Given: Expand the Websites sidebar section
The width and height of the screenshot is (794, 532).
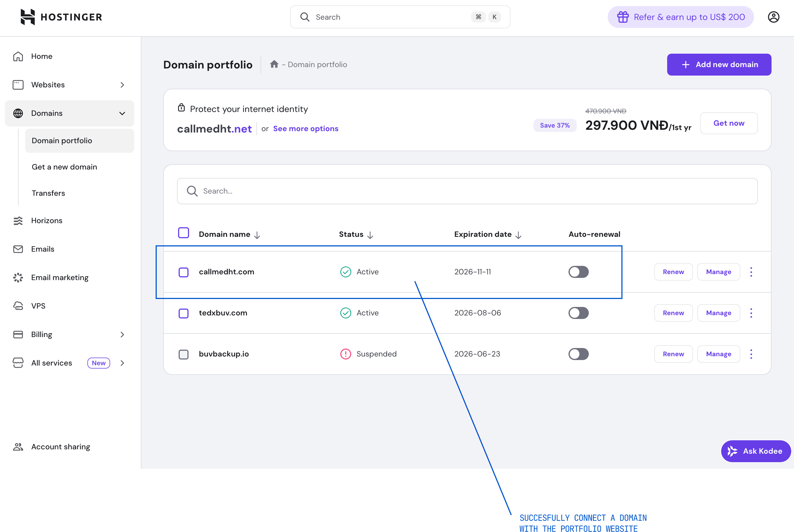Looking at the screenshot, I should 122,85.
